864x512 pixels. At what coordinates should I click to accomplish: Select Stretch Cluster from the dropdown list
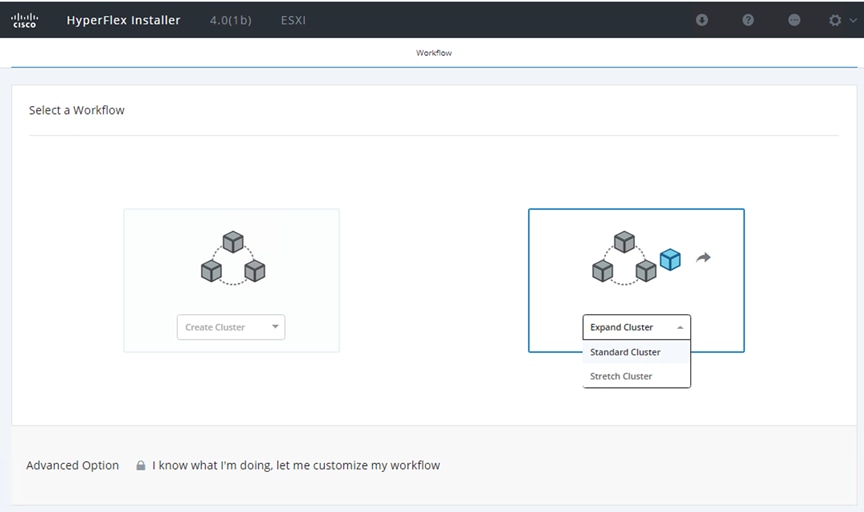[636, 376]
